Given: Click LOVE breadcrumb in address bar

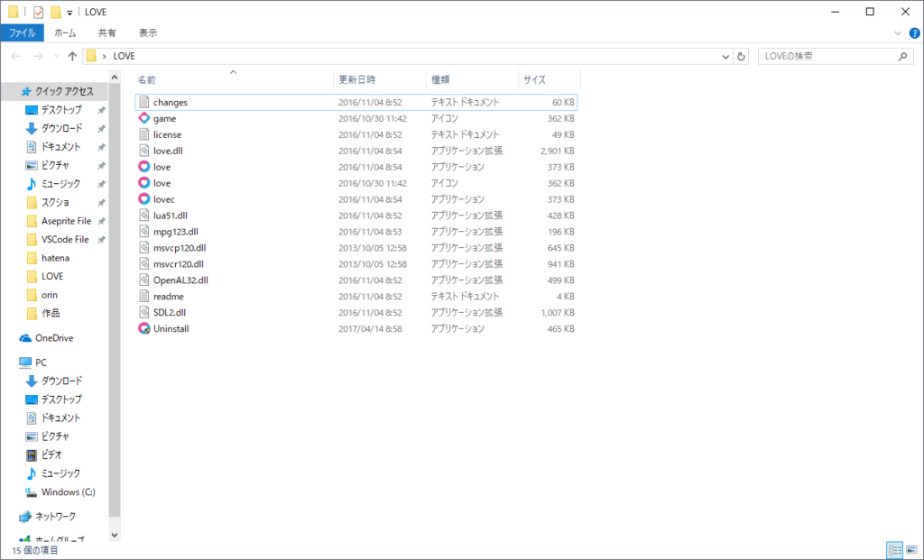Looking at the screenshot, I should pyautogui.click(x=124, y=56).
